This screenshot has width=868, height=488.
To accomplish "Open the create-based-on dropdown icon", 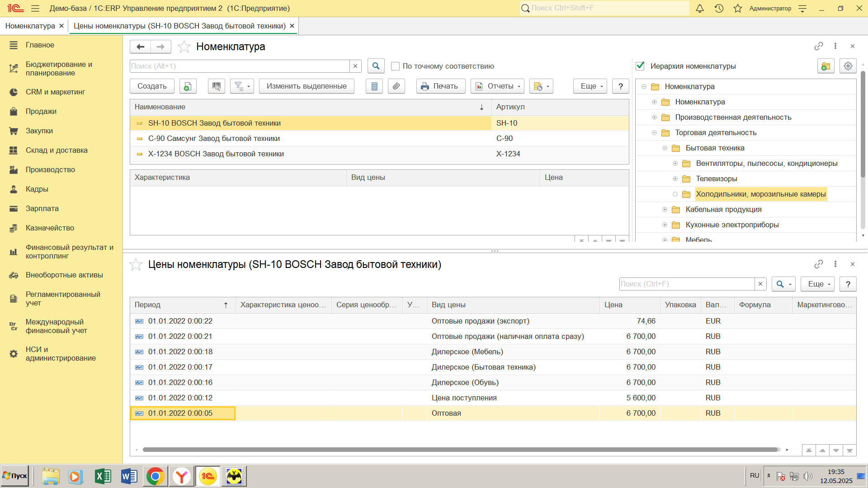I will pos(541,86).
